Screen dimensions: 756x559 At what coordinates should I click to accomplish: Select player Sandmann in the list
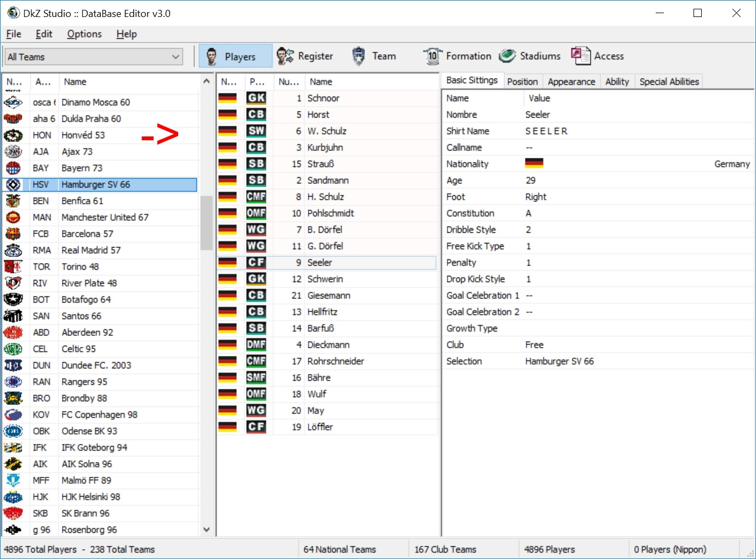click(327, 180)
